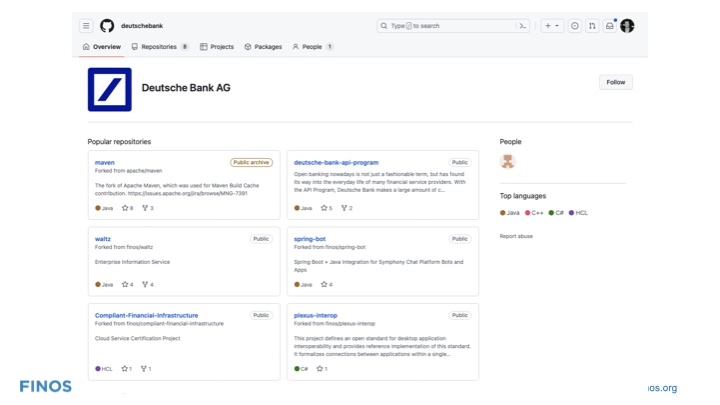This screenshot has width=720, height=405.
Task: Open the user avatar menu
Action: (627, 26)
